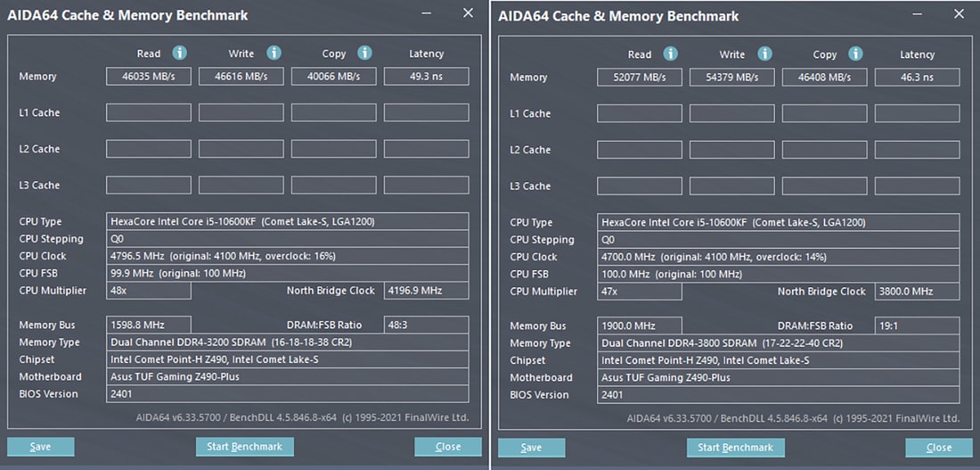Click Write info icon in left window
This screenshot has width=980, height=470.
coord(274,54)
